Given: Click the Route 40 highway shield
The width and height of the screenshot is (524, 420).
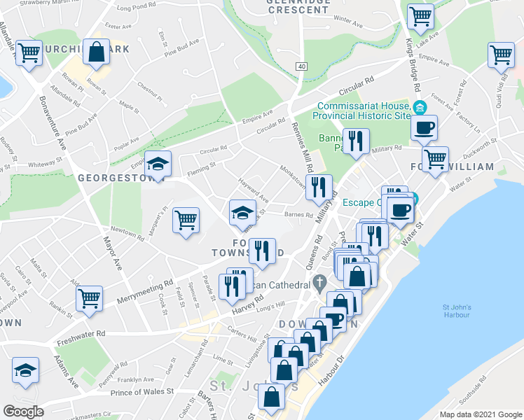Looking at the screenshot, I should [x=302, y=66].
